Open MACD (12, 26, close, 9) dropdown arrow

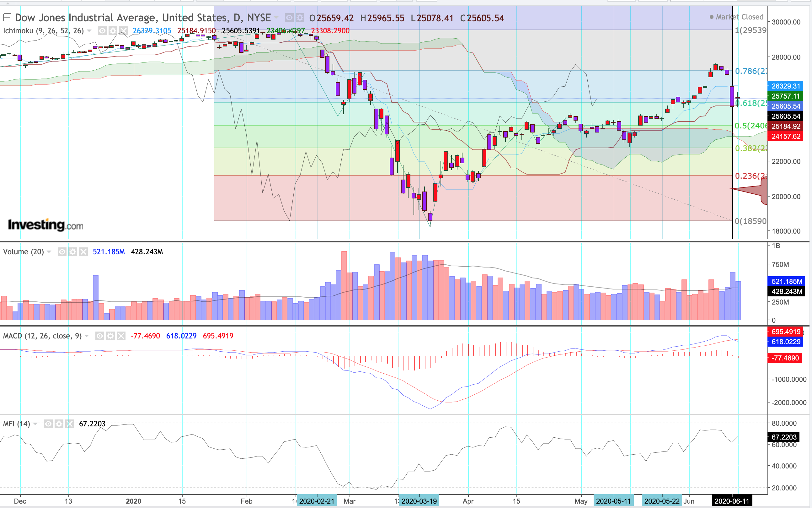87,336
